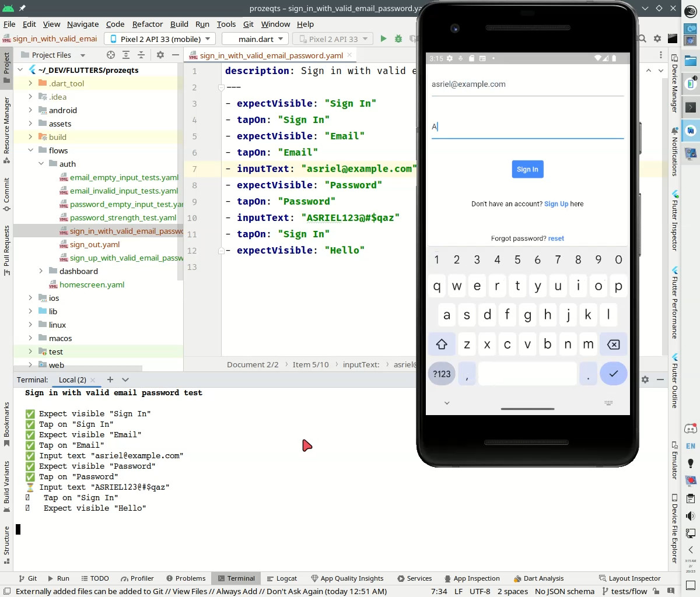Jump to previous highlighted problem arrow
700x597 pixels.
649,70
